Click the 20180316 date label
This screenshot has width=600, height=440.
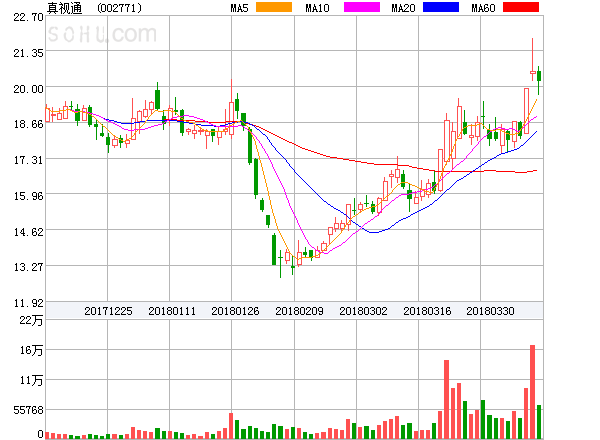[427, 311]
